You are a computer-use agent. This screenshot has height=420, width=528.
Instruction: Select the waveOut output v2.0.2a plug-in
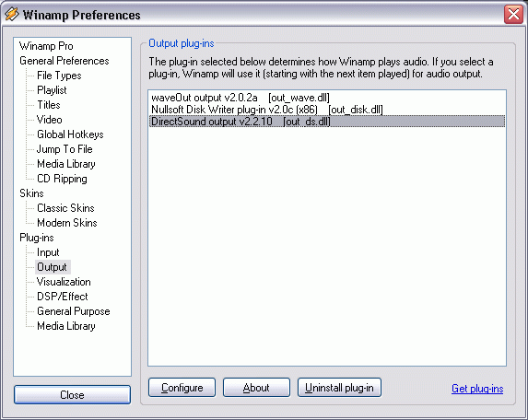(x=326, y=98)
